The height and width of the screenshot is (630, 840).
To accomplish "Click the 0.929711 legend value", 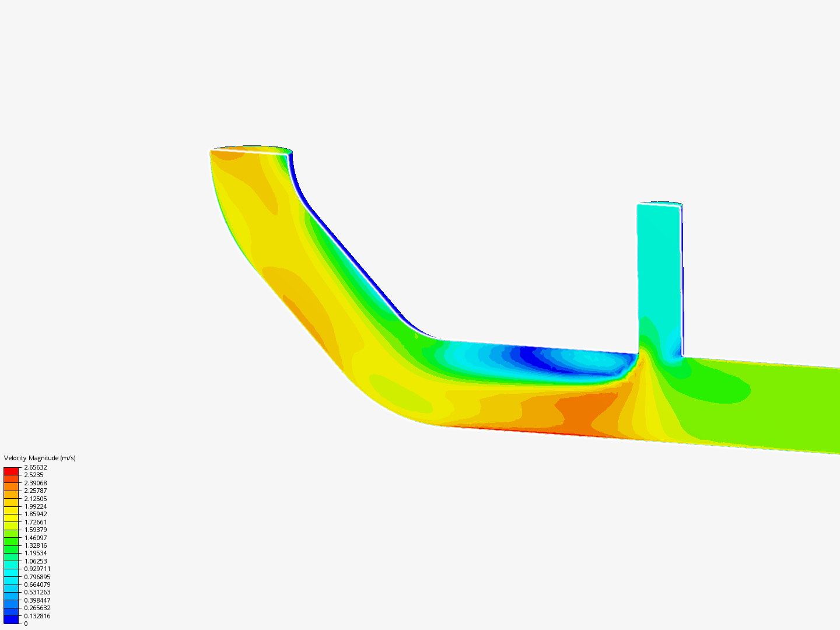I will (x=37, y=569).
